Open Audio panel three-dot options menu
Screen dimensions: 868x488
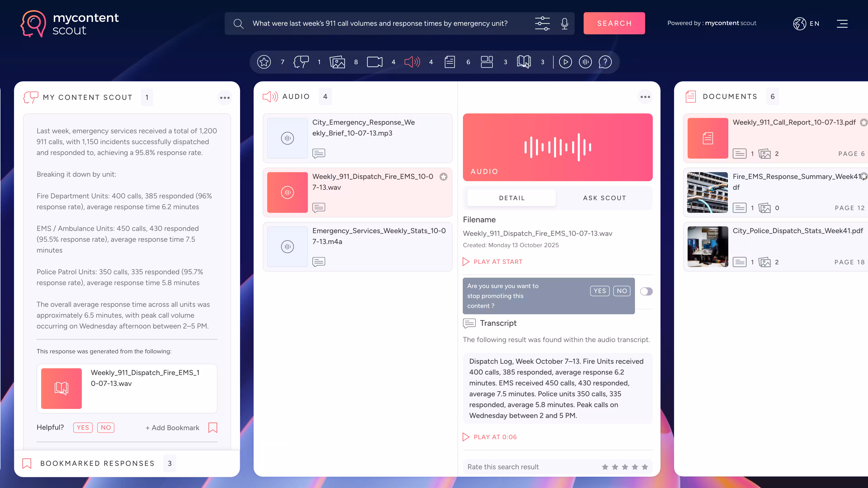645,97
